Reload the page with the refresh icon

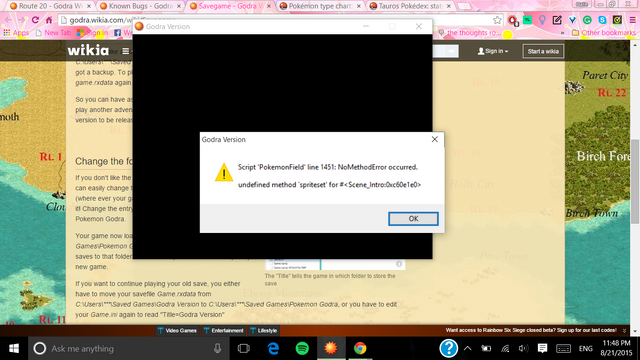tap(35, 20)
